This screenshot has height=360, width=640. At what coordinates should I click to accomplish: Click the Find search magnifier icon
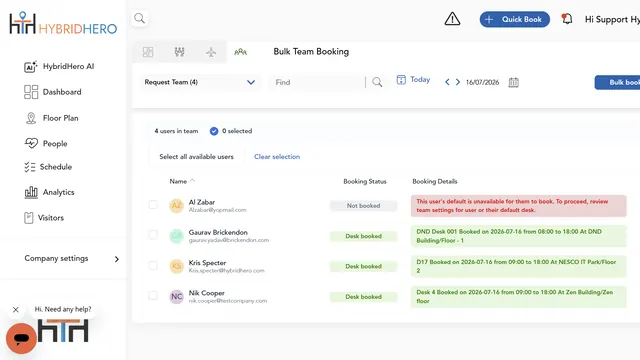(x=377, y=82)
